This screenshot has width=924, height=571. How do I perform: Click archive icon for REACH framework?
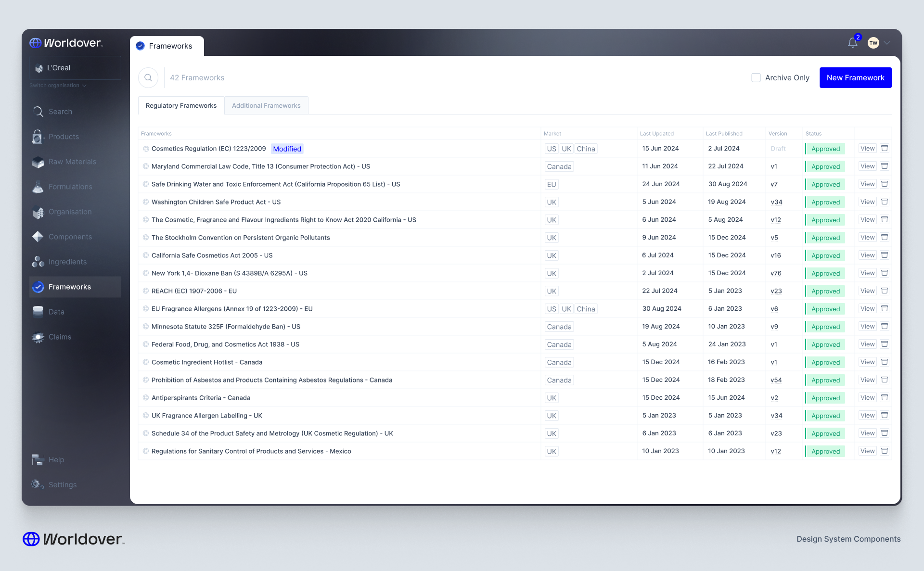point(885,291)
